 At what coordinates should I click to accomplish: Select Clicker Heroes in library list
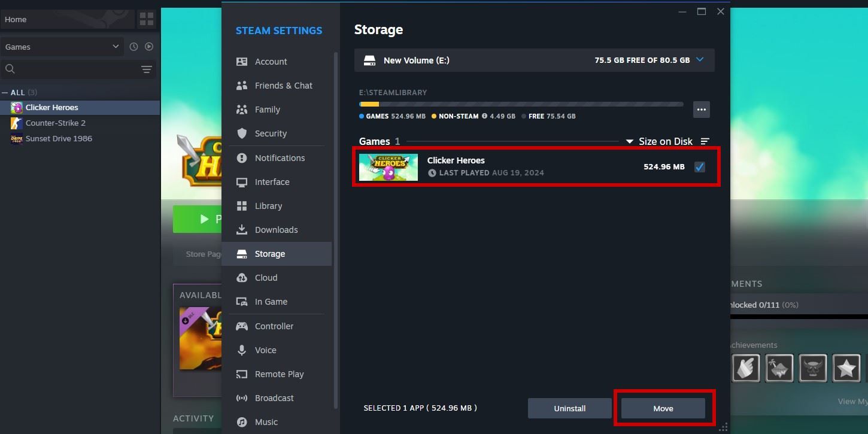tap(80, 108)
